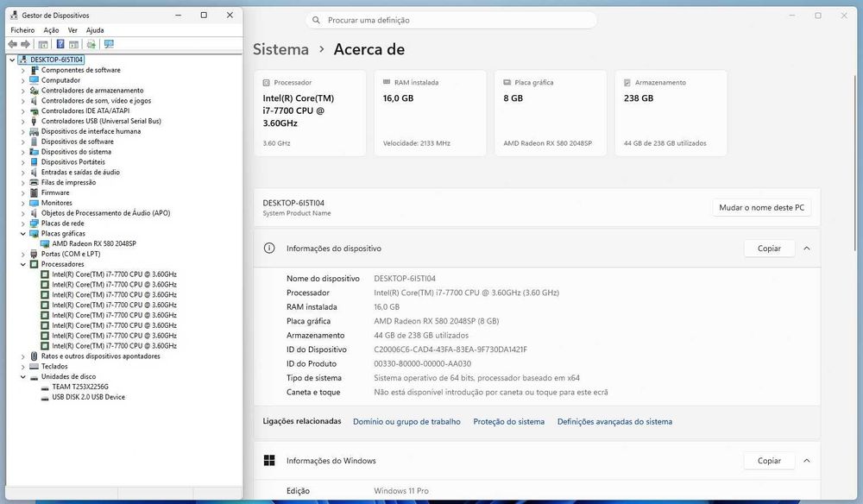Click the Componentes de software category icon

35,70
